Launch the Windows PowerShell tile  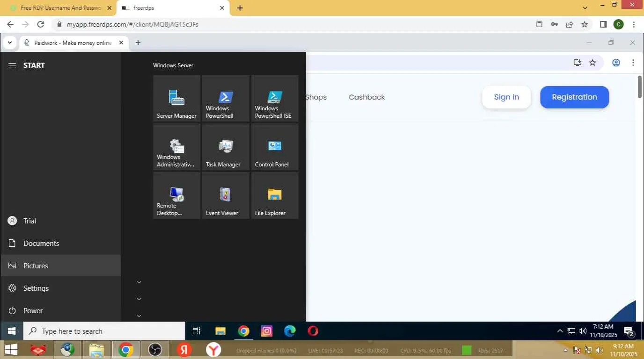(226, 98)
